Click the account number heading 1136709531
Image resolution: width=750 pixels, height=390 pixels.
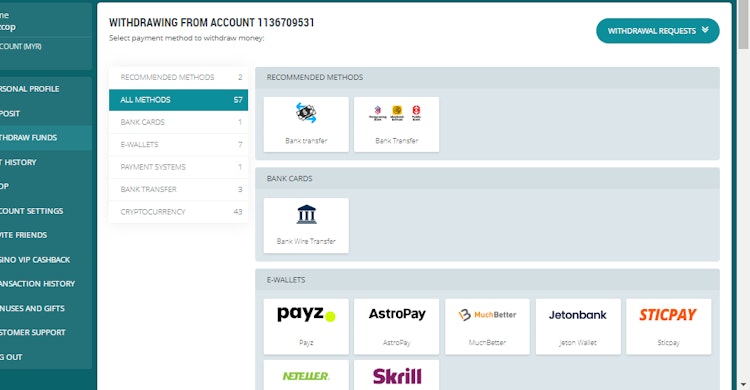click(286, 22)
